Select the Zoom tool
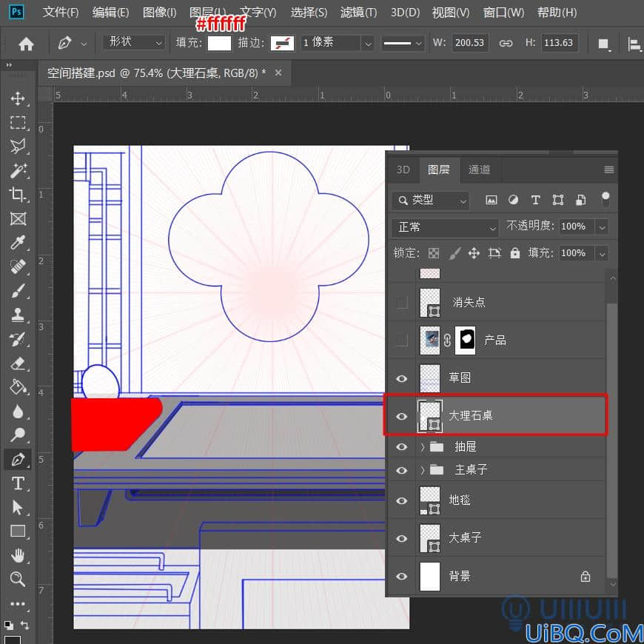 [x=18, y=579]
